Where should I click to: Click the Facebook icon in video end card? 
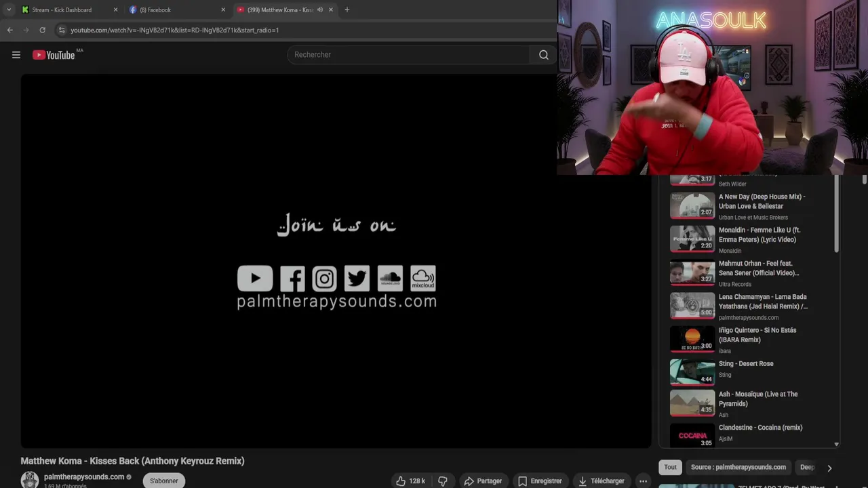[292, 279]
